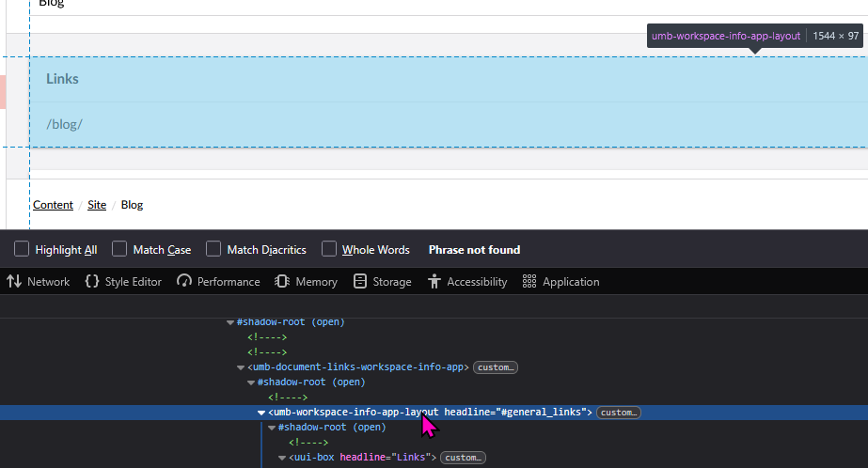
Task: Follow the Content breadcrumb link
Action: (53, 205)
